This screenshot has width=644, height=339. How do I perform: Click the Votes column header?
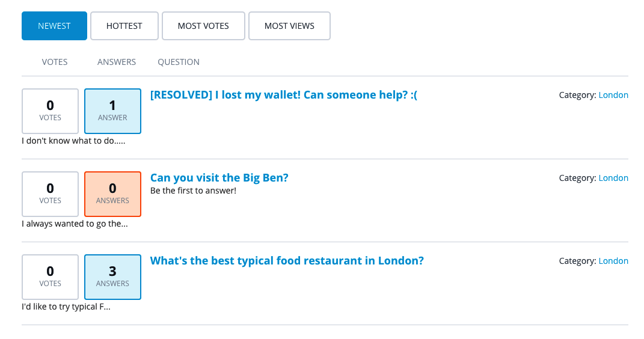pos(55,62)
